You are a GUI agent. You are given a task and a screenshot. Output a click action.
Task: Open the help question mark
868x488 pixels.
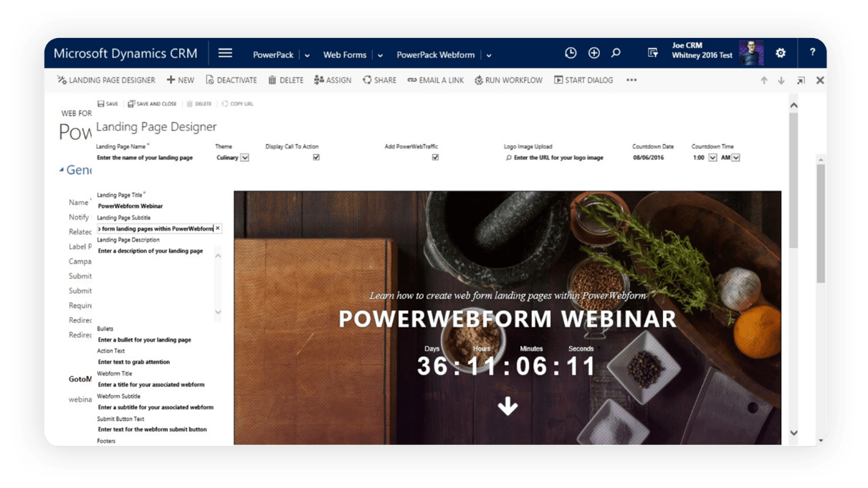pyautogui.click(x=812, y=52)
